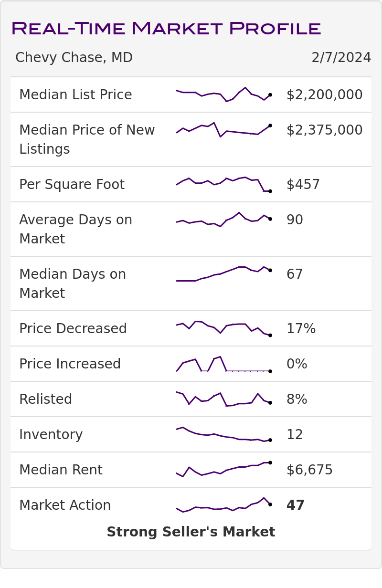Click the 2/7/2024 date label

(341, 58)
